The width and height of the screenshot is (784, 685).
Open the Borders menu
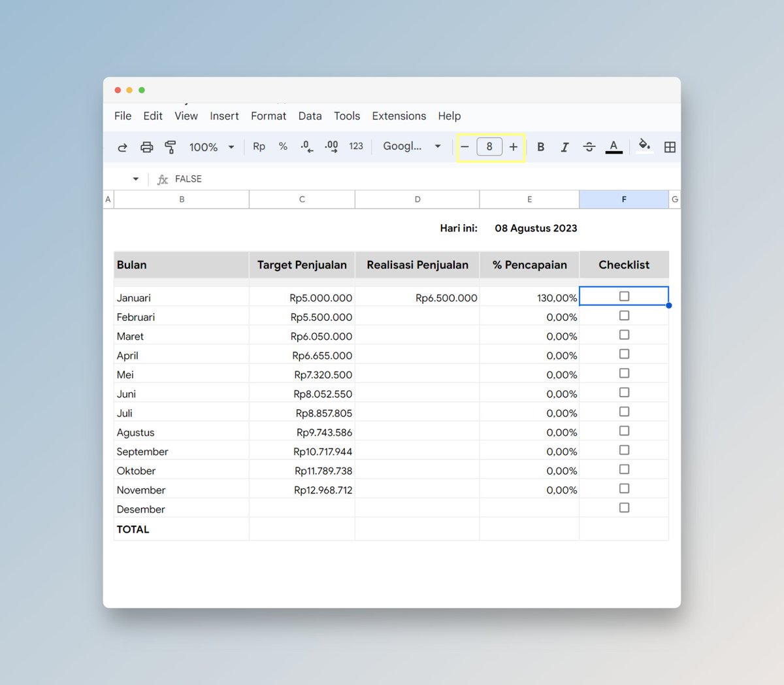pyautogui.click(x=670, y=146)
